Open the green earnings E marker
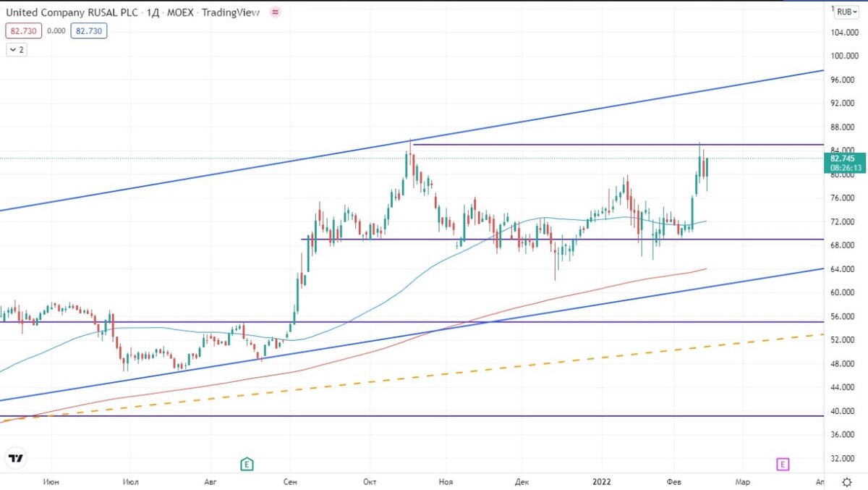Screen dimensions: 868x490 247,463
